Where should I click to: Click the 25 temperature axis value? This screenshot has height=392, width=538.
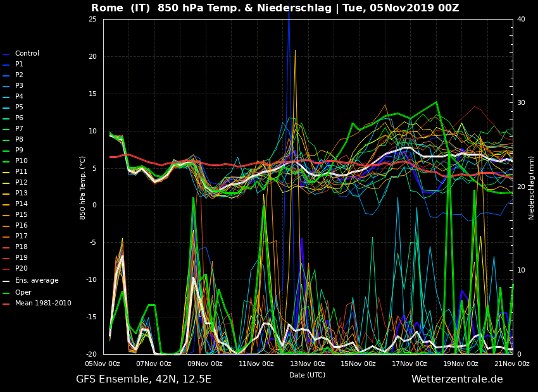click(92, 19)
